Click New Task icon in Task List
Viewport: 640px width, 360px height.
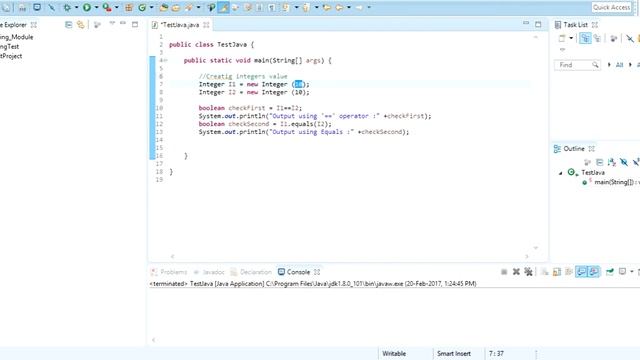tap(562, 38)
